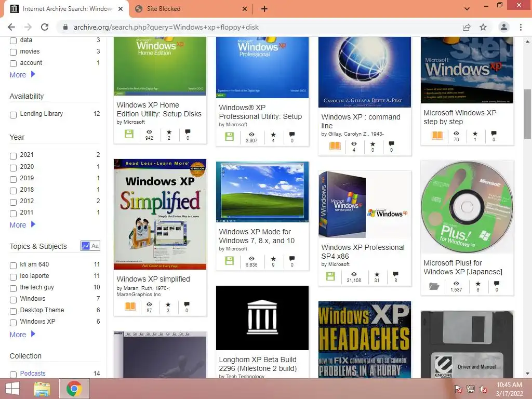This screenshot has height=399, width=532.
Task: Click the Microsoft Plus! green CD thumbnail
Action: tap(467, 207)
